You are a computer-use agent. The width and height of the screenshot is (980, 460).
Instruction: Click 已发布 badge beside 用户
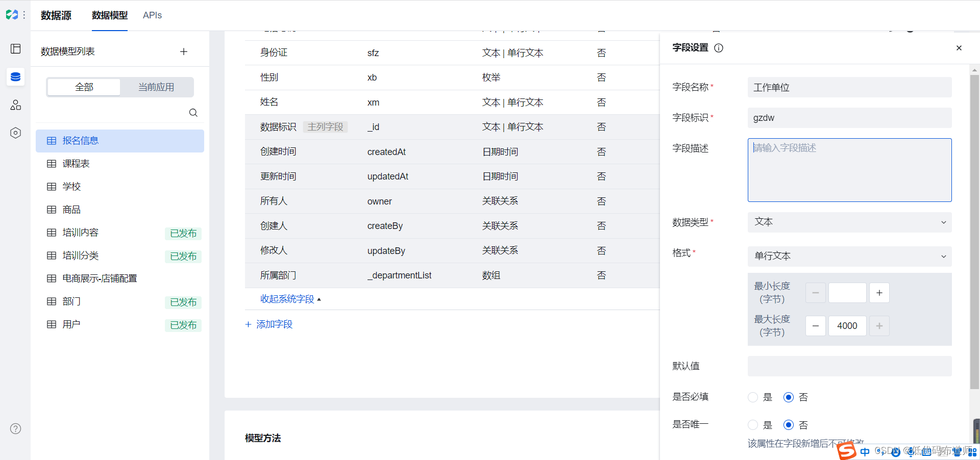tap(183, 325)
